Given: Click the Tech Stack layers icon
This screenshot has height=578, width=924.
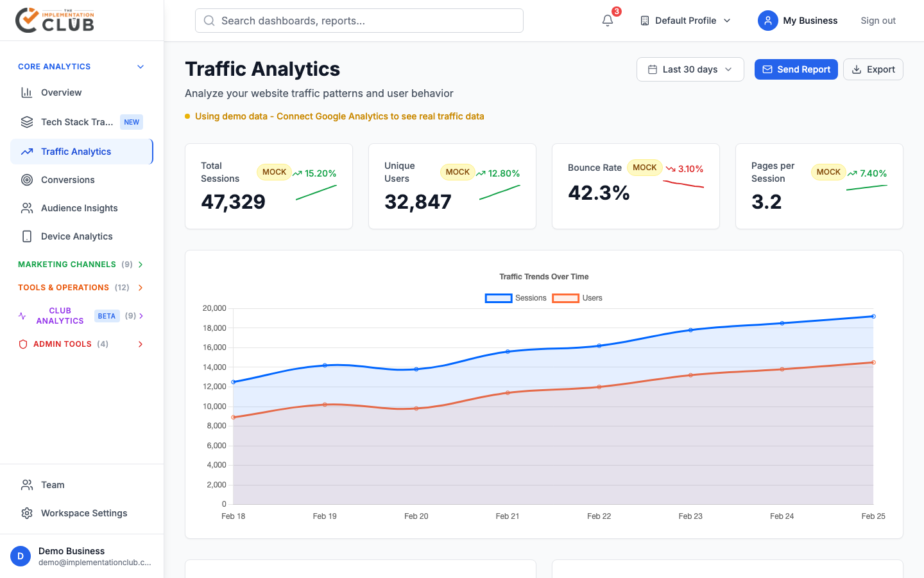Looking at the screenshot, I should [27, 122].
